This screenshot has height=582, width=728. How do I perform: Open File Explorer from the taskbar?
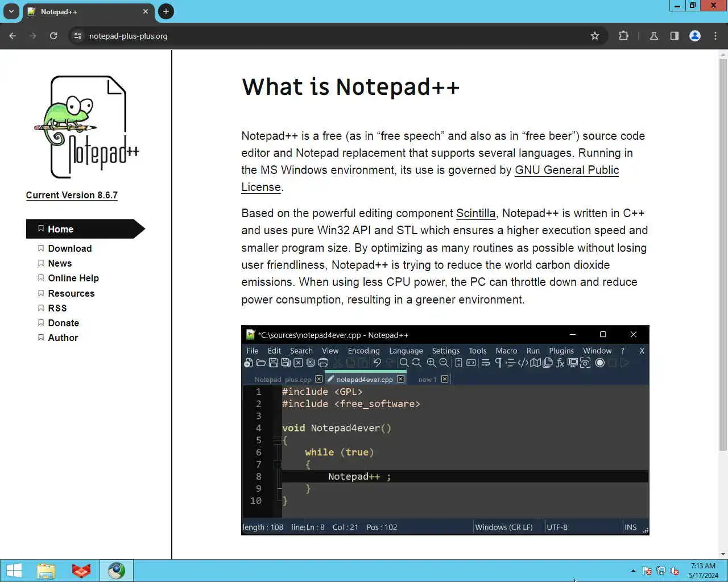tap(46, 571)
